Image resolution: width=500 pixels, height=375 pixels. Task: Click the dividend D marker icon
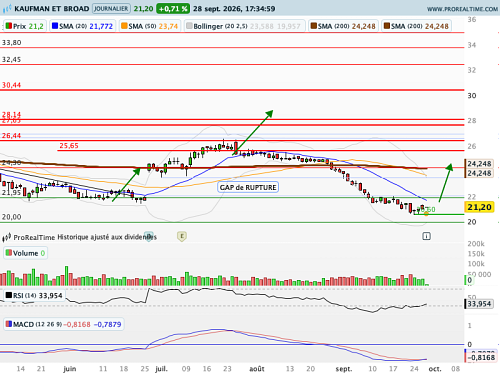pyautogui.click(x=149, y=236)
